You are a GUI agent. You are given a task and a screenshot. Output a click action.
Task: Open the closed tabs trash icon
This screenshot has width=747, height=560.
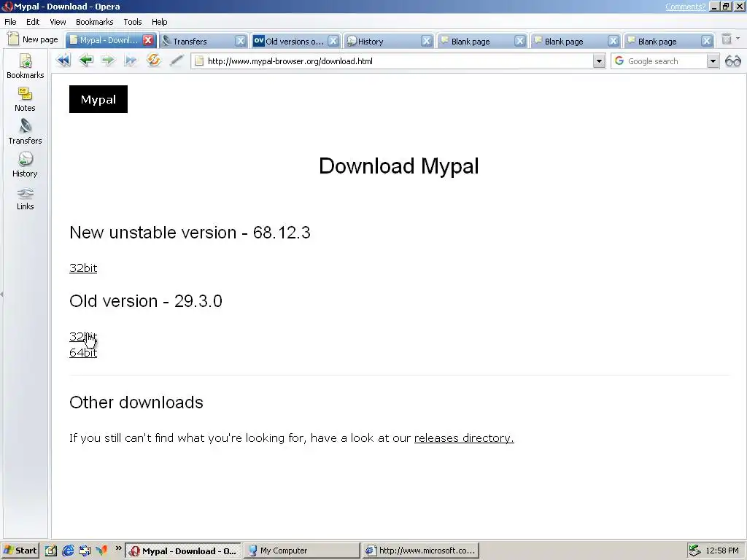click(726, 39)
